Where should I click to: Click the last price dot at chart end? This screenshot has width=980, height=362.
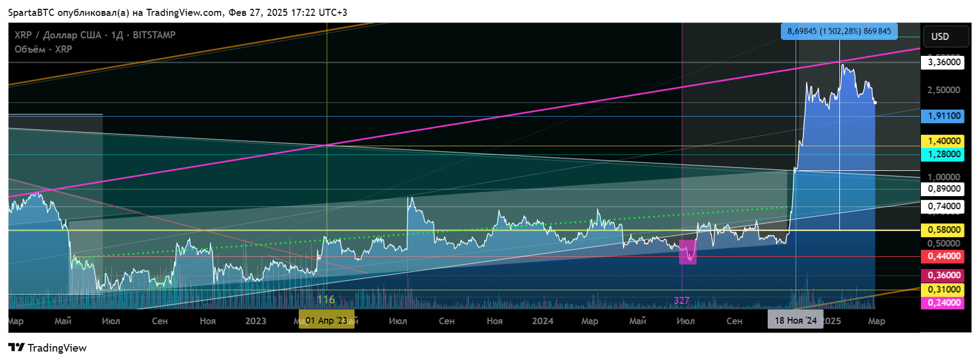tap(875, 102)
